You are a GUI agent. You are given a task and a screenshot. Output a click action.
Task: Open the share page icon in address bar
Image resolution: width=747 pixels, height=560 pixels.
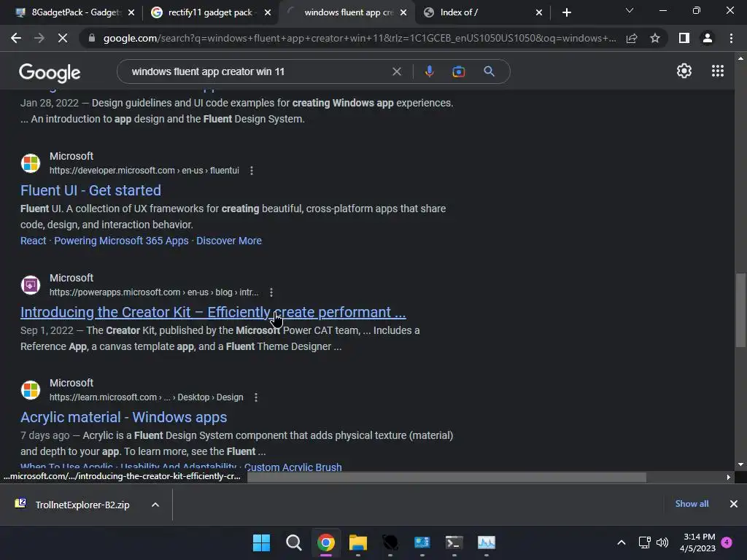pos(632,38)
